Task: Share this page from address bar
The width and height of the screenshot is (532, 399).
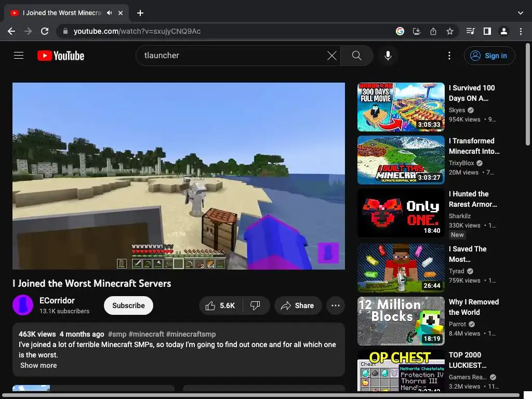Action: 433,31
